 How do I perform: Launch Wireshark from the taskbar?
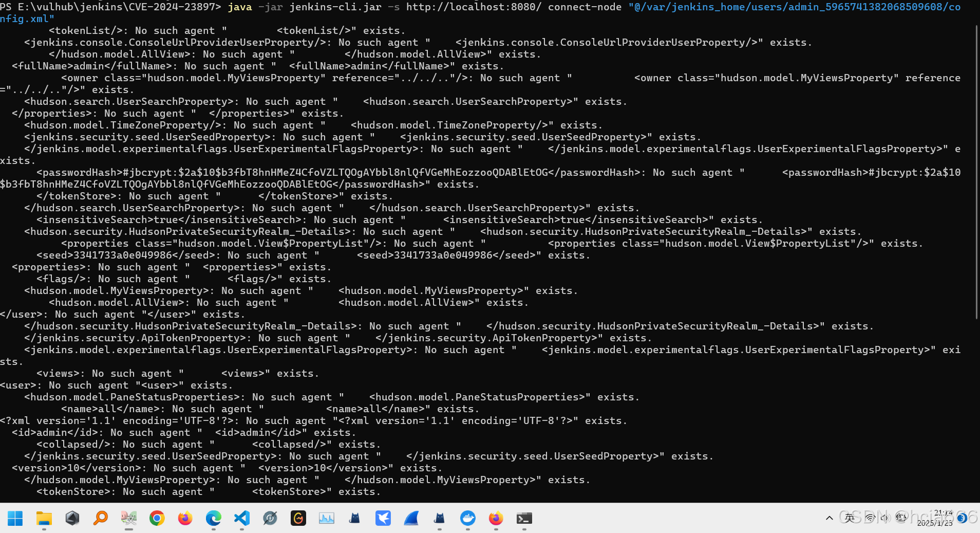coord(411,518)
